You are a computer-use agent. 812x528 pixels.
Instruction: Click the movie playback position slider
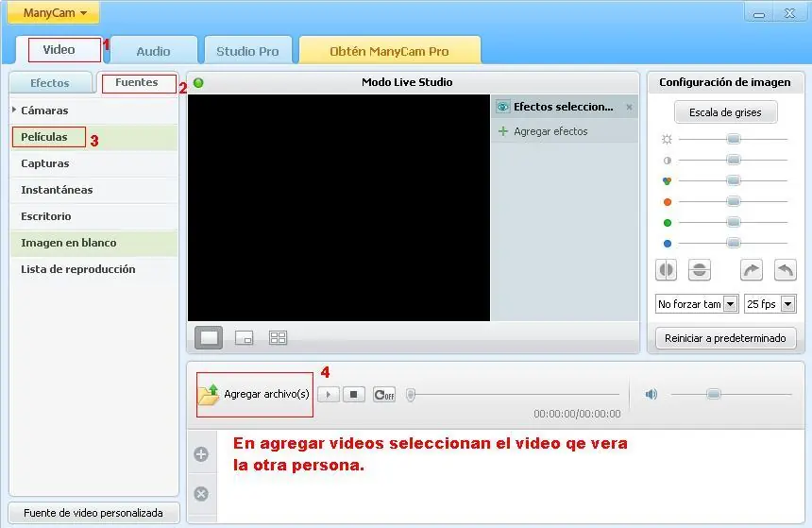point(514,395)
